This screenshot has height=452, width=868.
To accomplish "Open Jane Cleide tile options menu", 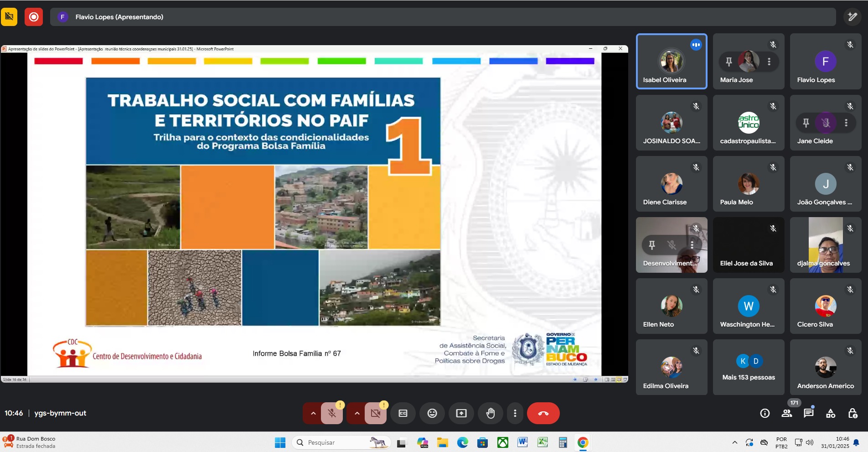I will (846, 123).
